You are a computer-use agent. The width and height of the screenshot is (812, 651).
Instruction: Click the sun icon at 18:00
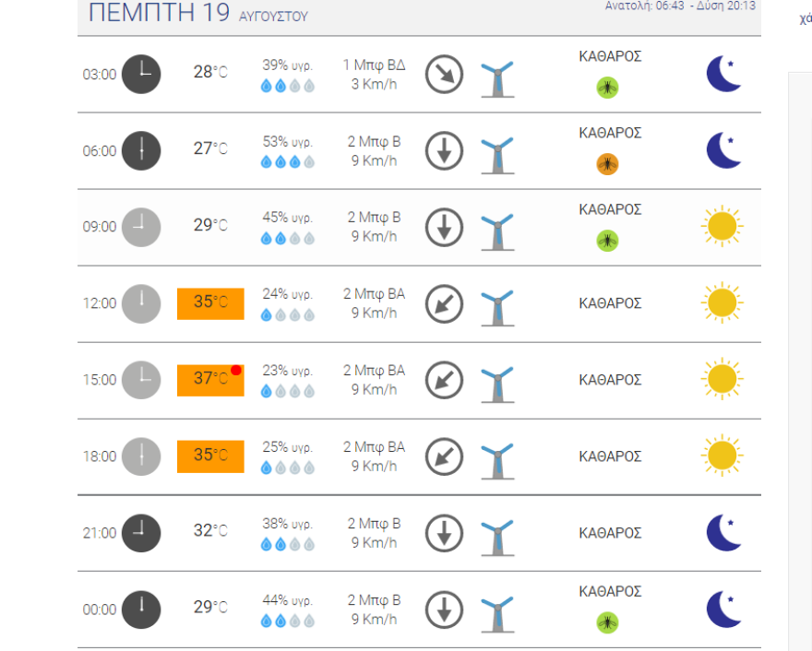(x=722, y=456)
